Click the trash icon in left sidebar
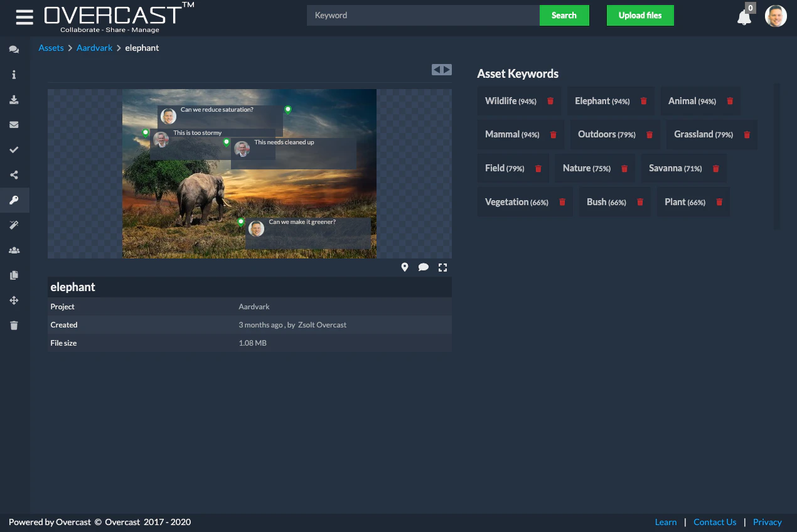 click(x=14, y=326)
